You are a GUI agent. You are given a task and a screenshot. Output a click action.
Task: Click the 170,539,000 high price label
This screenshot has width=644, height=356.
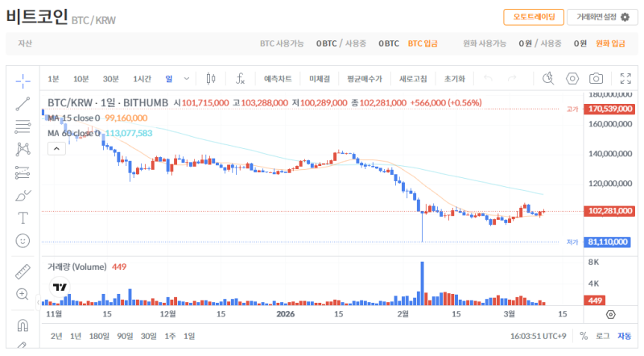[x=609, y=109]
